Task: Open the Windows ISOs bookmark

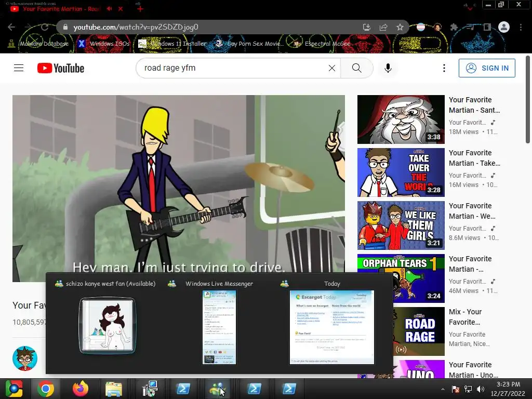Action: [x=103, y=44]
